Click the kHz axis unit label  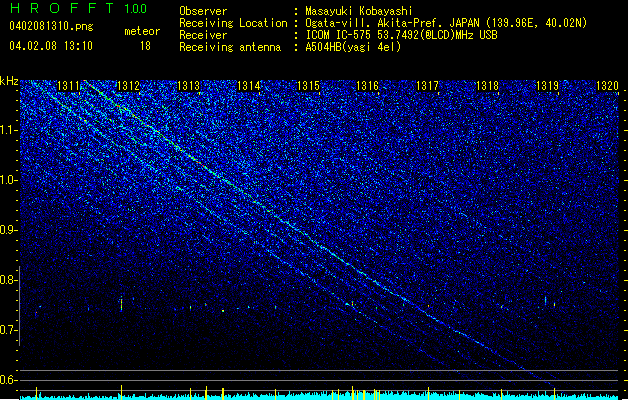[9, 81]
